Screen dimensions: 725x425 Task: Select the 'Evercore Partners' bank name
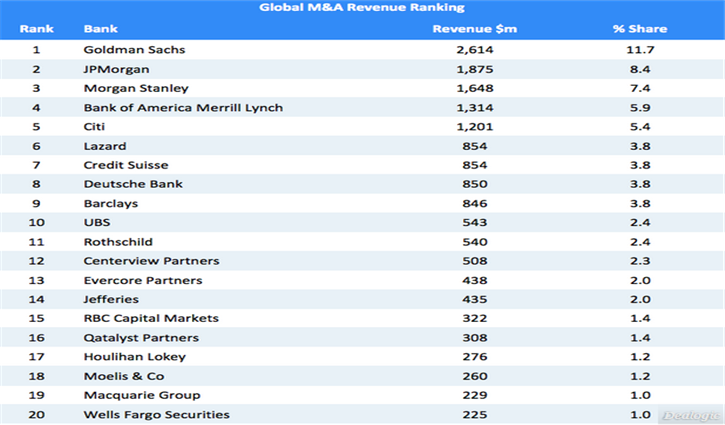point(143,280)
